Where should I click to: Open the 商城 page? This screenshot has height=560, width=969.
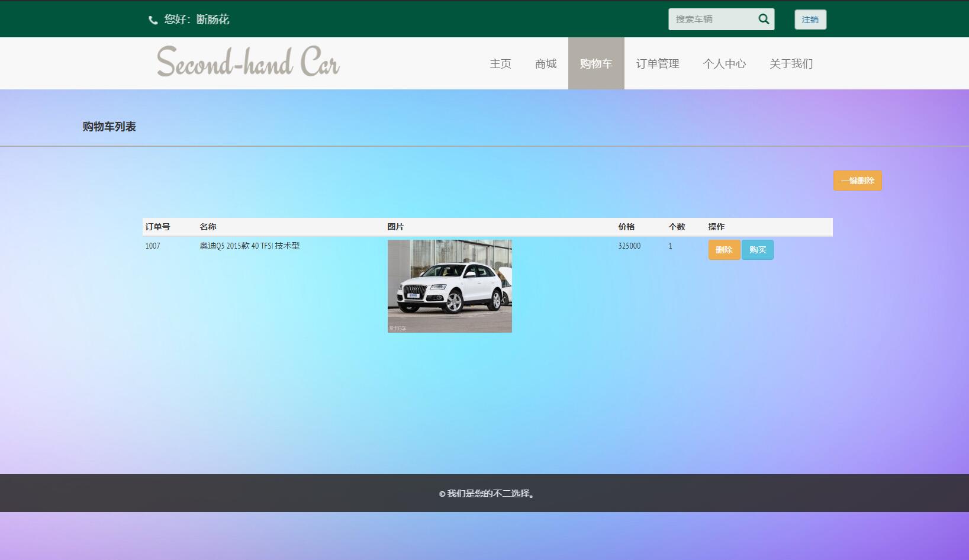(x=545, y=63)
